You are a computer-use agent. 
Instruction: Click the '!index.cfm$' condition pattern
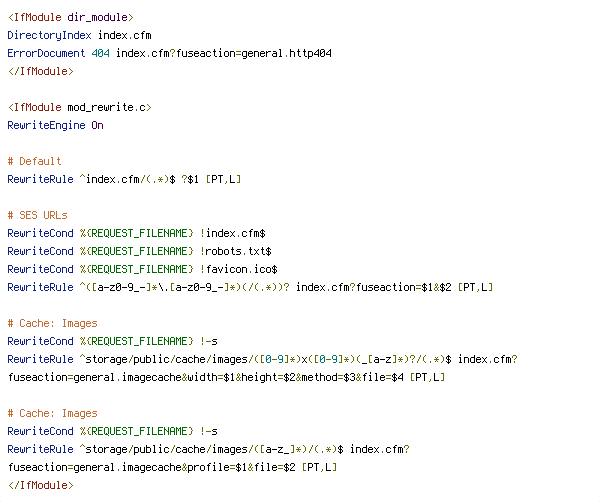[x=233, y=233]
